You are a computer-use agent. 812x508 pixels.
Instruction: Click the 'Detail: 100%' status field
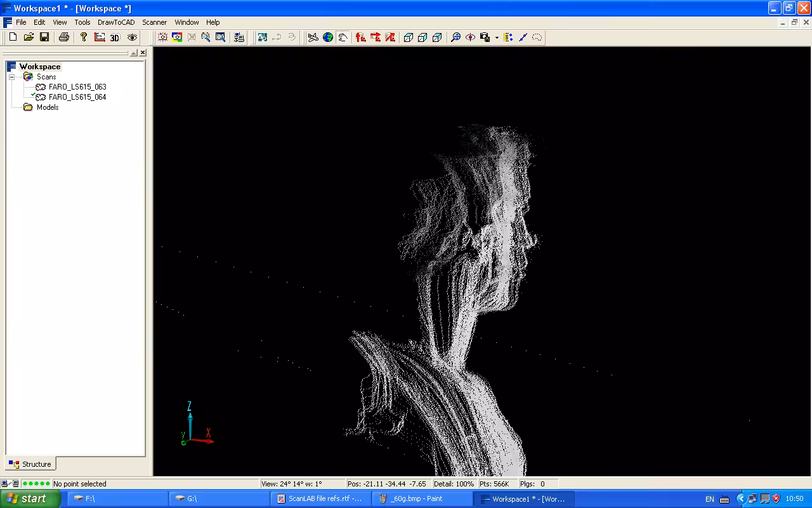point(454,484)
